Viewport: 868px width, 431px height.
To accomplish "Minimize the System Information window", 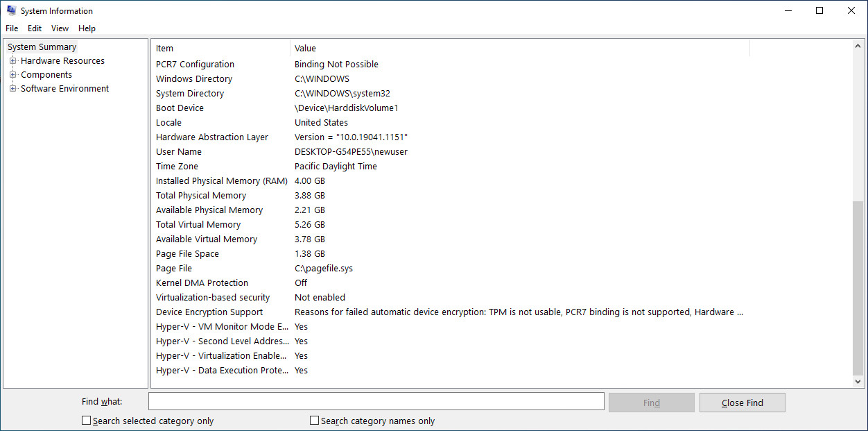I will tap(788, 10).
